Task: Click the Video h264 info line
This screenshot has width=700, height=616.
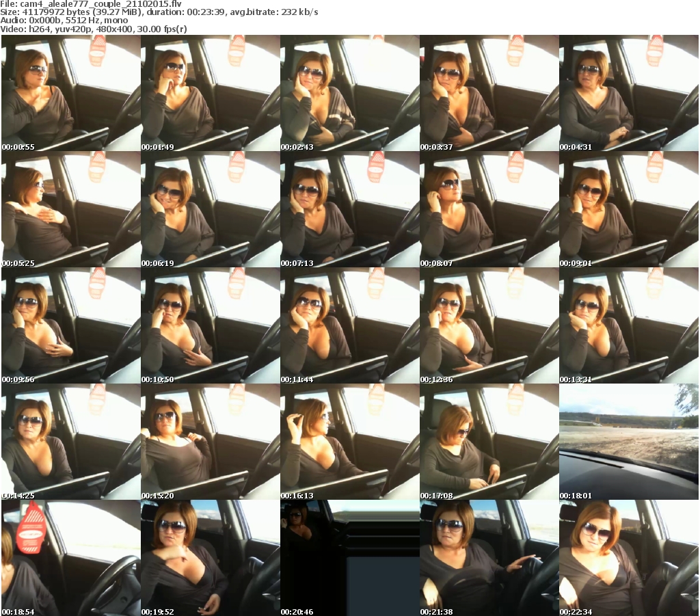Action: 93,29
